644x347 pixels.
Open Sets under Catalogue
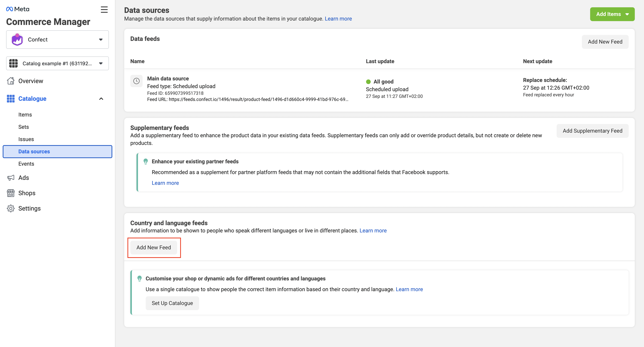24,127
